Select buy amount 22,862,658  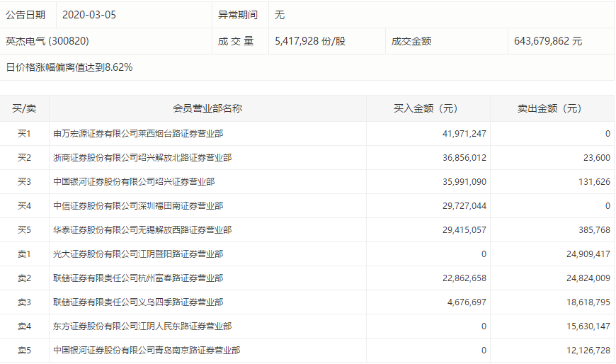[464, 278]
